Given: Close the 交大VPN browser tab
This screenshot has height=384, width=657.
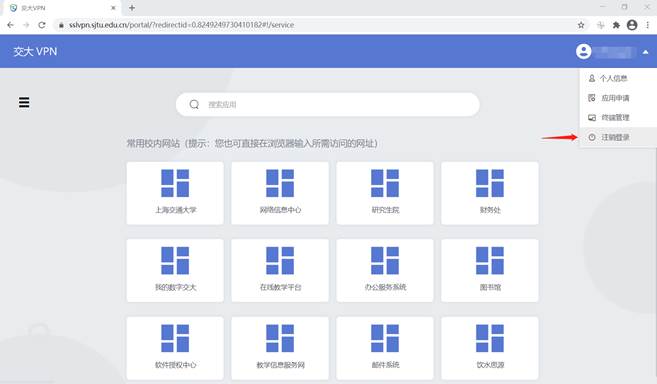Looking at the screenshot, I should (113, 8).
